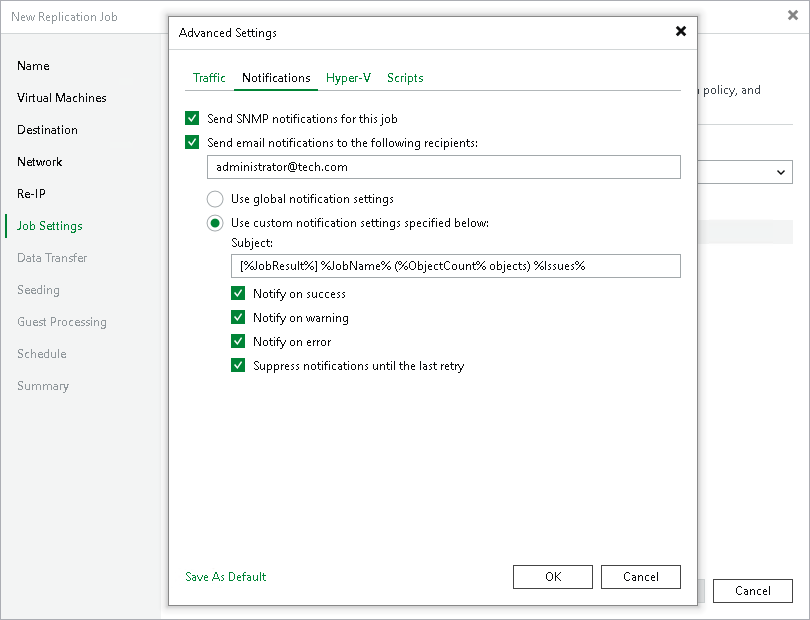Viewport: 810px width, 620px height.
Task: Select the Schedule wizard step
Action: click(41, 354)
